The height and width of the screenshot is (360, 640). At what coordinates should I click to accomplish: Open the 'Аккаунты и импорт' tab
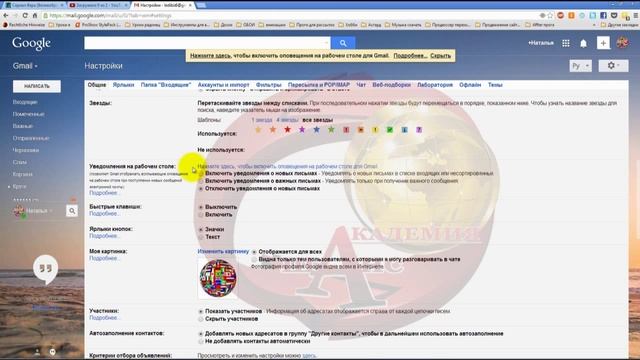(223, 85)
